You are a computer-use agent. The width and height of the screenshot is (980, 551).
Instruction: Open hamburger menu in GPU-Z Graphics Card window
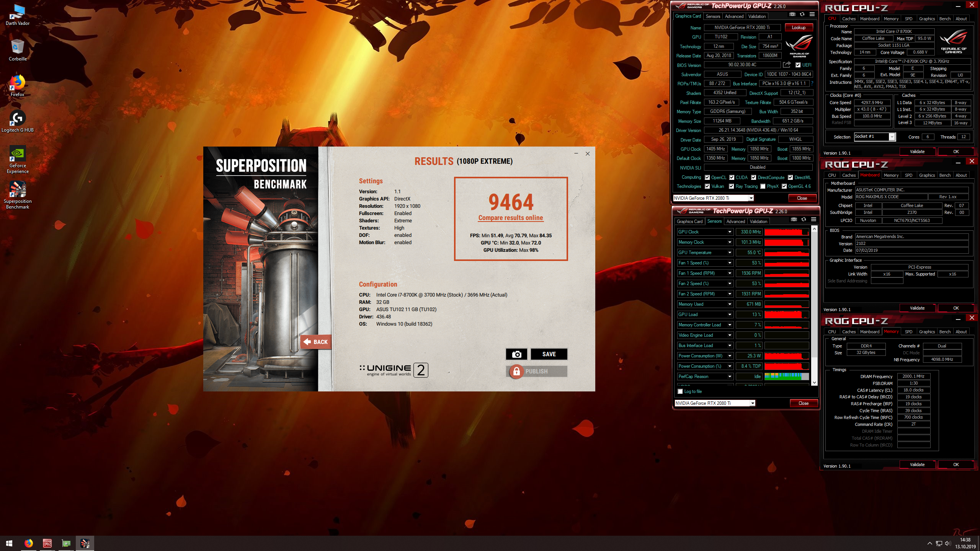[x=812, y=14]
